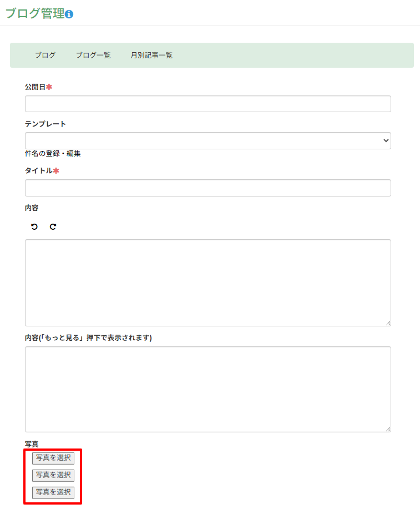
Task: Switch to the ブログ一覧 tab
Action: click(x=93, y=55)
